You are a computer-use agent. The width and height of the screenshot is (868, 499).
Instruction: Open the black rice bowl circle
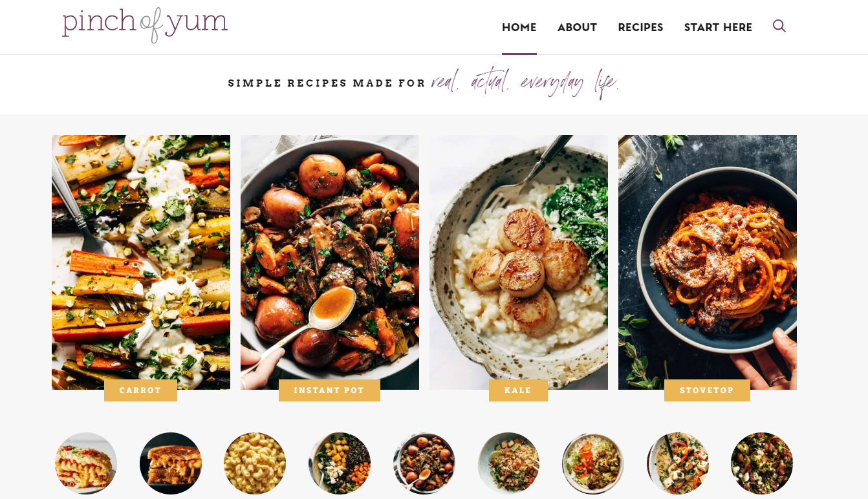(x=340, y=463)
